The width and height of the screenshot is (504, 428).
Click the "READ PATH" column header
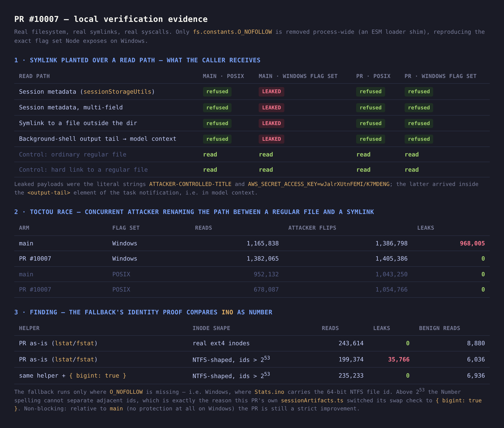[x=34, y=76]
